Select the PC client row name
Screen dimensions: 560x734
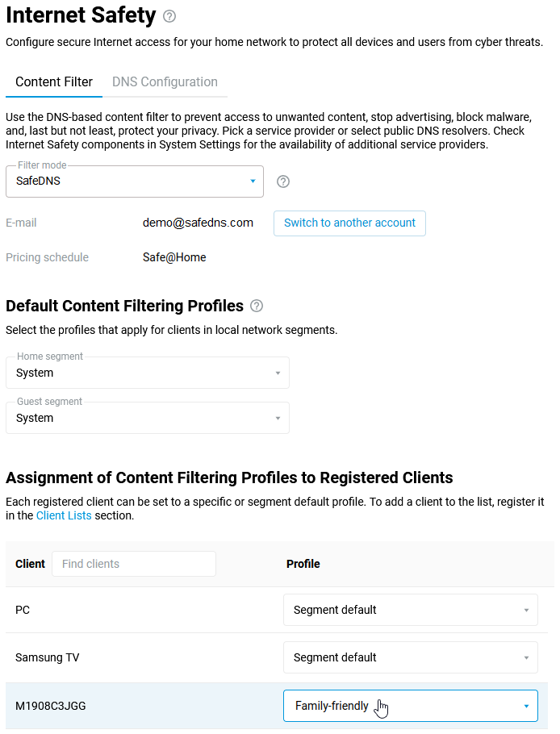click(x=23, y=610)
